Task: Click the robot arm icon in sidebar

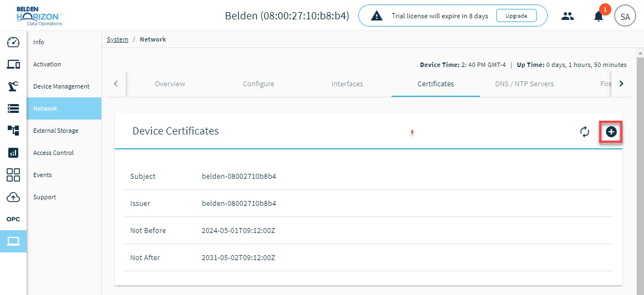Action: pos(13,86)
